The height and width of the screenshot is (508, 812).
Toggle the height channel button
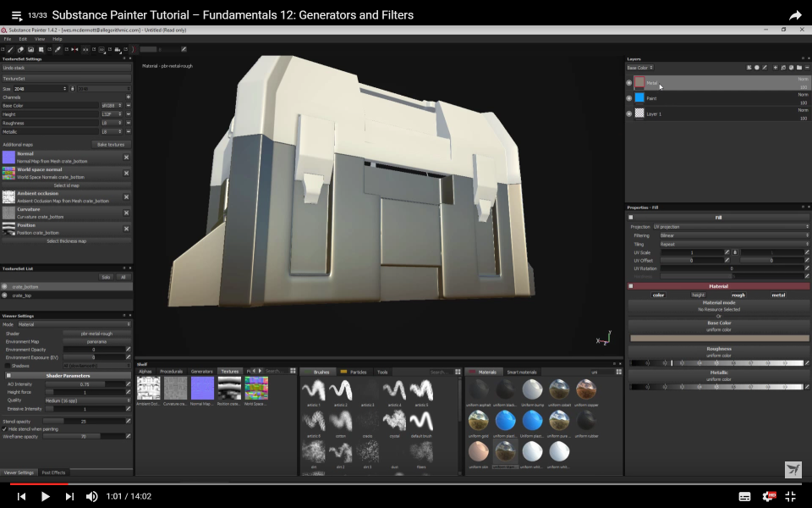point(698,295)
